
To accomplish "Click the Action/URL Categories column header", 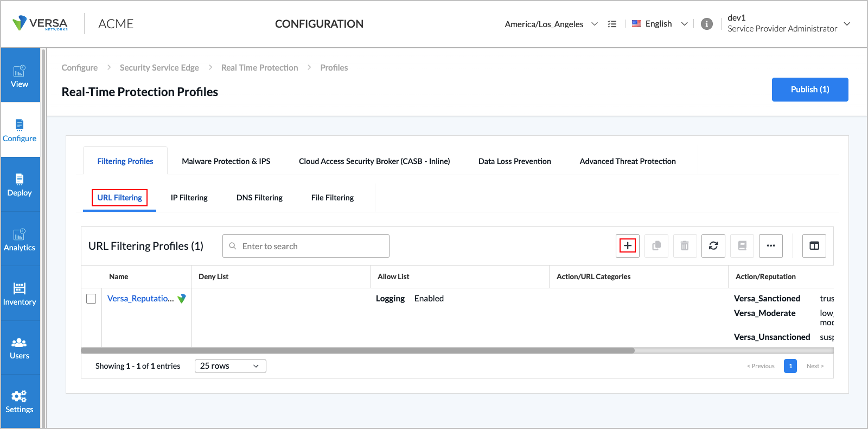I will tap(593, 277).
